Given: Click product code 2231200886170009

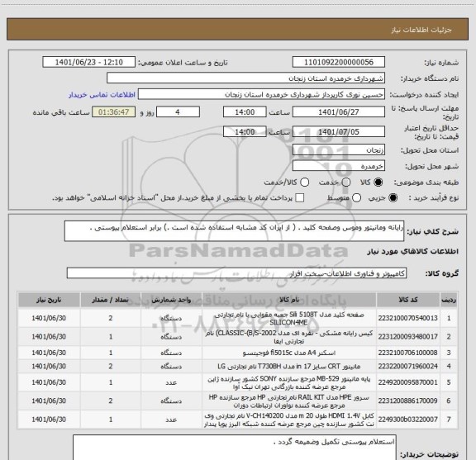Looking at the screenshot, I should click(x=407, y=401).
